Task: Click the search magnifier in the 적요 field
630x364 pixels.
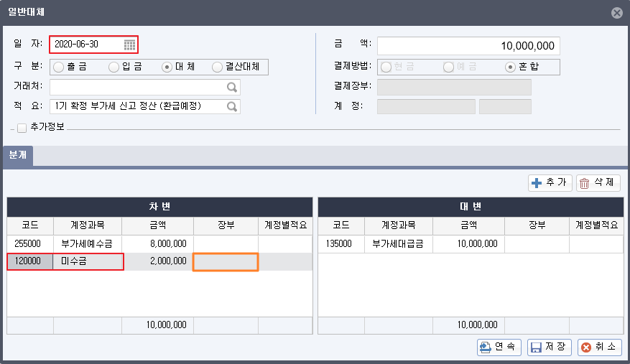Action: click(232, 106)
